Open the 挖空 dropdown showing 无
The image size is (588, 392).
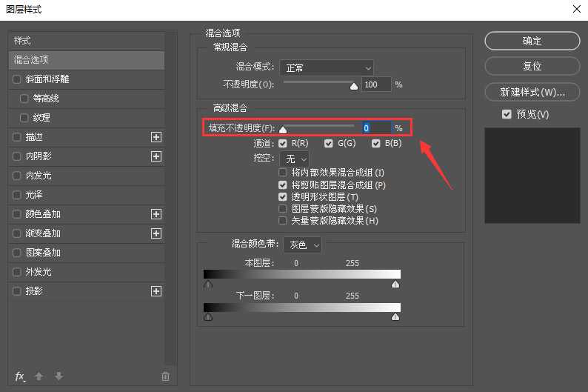(295, 159)
